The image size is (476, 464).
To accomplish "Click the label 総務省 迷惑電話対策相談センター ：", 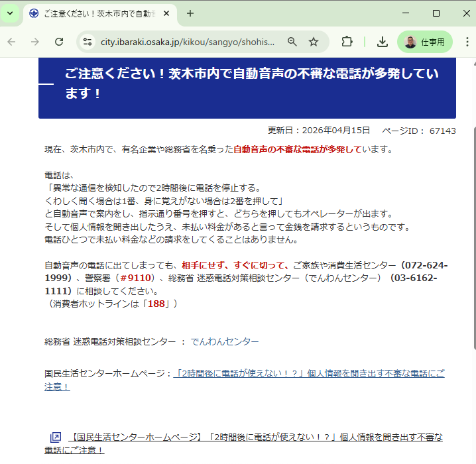I will point(115,342).
